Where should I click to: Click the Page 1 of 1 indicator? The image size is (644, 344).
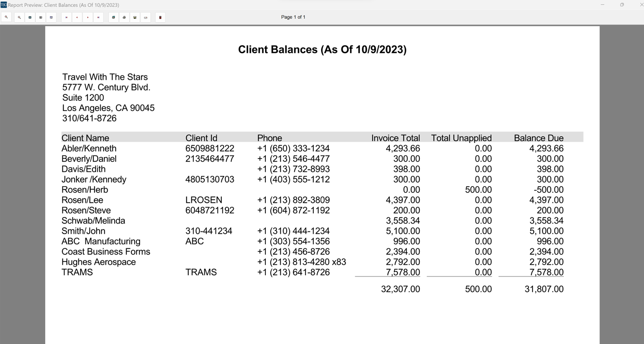click(293, 17)
